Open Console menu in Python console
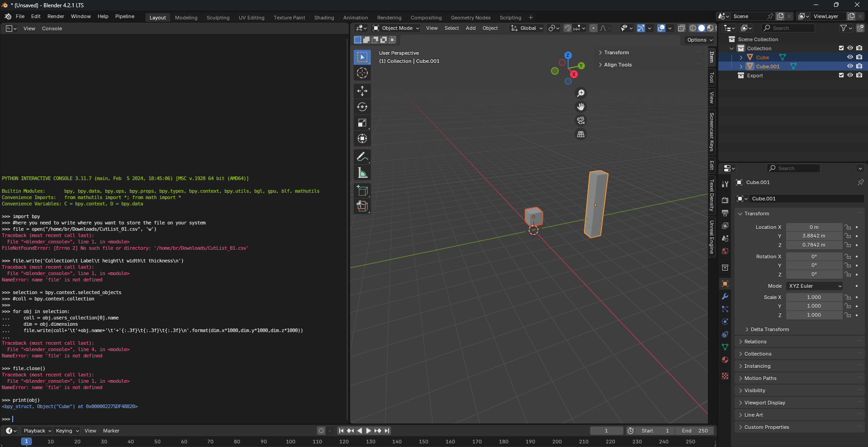 pos(52,29)
